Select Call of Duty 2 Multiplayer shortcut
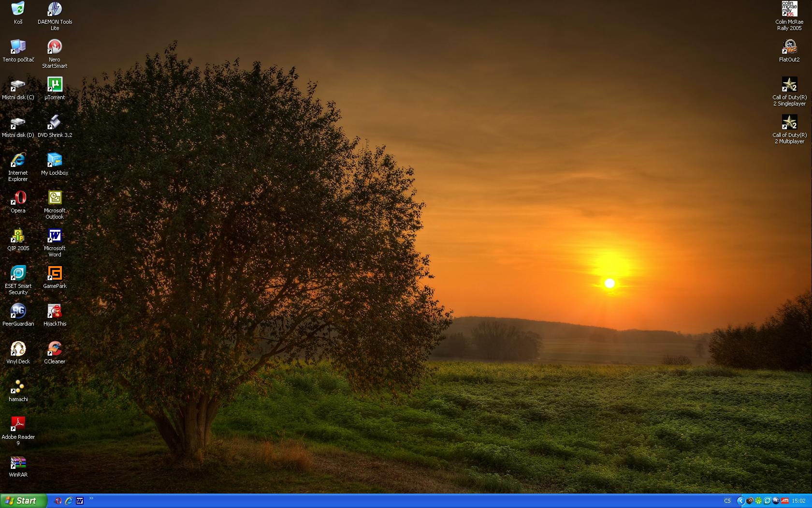Screen dimensions: 812x508 [789, 123]
